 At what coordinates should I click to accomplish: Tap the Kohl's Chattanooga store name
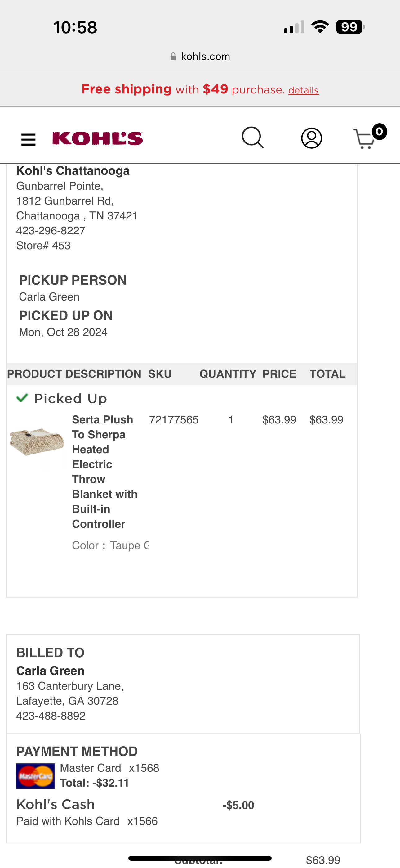coord(73,171)
